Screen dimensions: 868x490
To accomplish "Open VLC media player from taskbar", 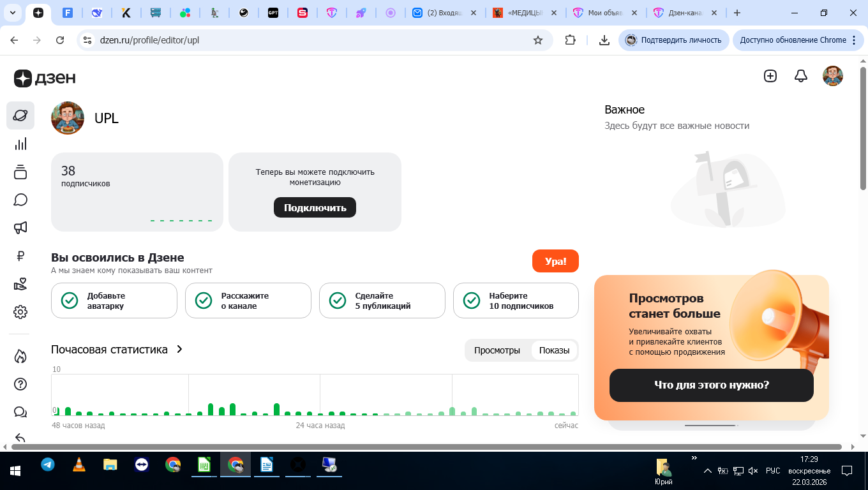I will pyautogui.click(x=79, y=464).
